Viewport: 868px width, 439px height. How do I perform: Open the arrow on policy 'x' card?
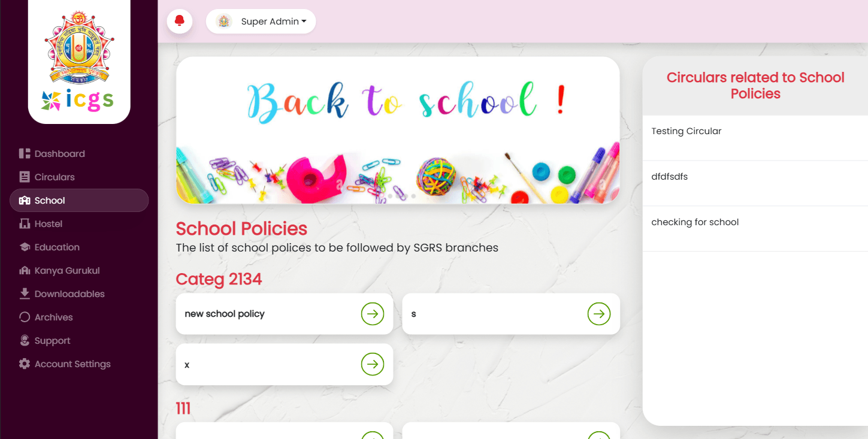pyautogui.click(x=373, y=364)
